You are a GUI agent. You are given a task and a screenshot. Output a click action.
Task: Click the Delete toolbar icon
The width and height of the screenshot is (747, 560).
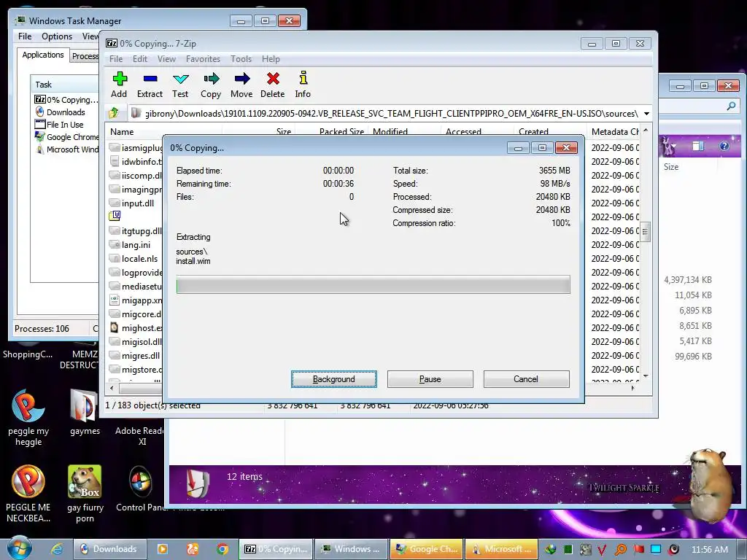tap(273, 85)
